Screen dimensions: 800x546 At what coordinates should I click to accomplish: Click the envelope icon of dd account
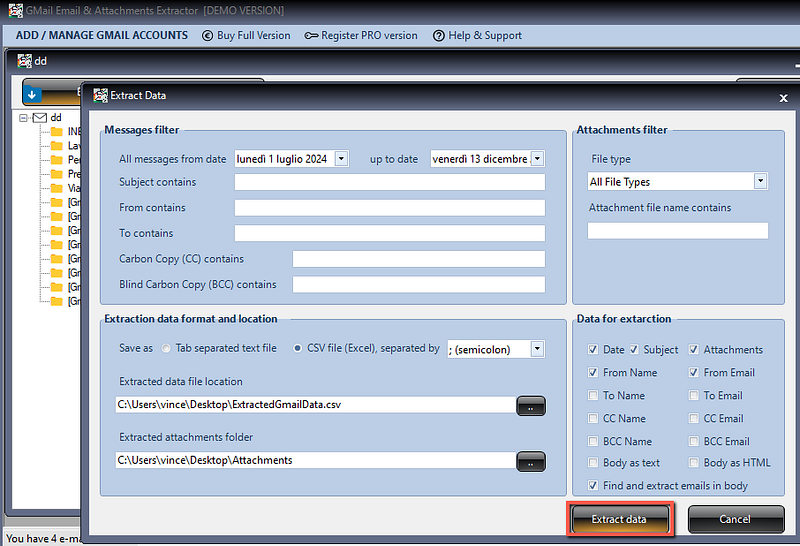point(40,117)
